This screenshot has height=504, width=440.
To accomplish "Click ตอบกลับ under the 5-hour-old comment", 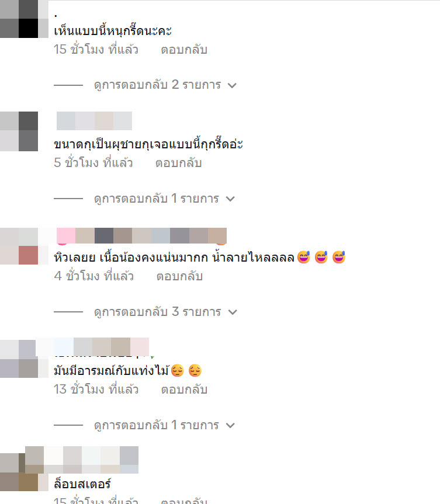I will coord(178,163).
